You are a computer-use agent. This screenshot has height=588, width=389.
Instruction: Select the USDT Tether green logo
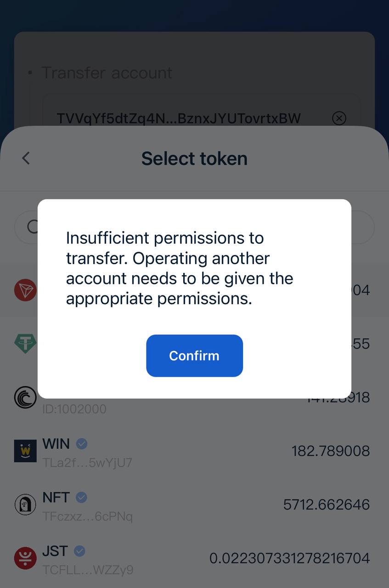click(x=25, y=344)
